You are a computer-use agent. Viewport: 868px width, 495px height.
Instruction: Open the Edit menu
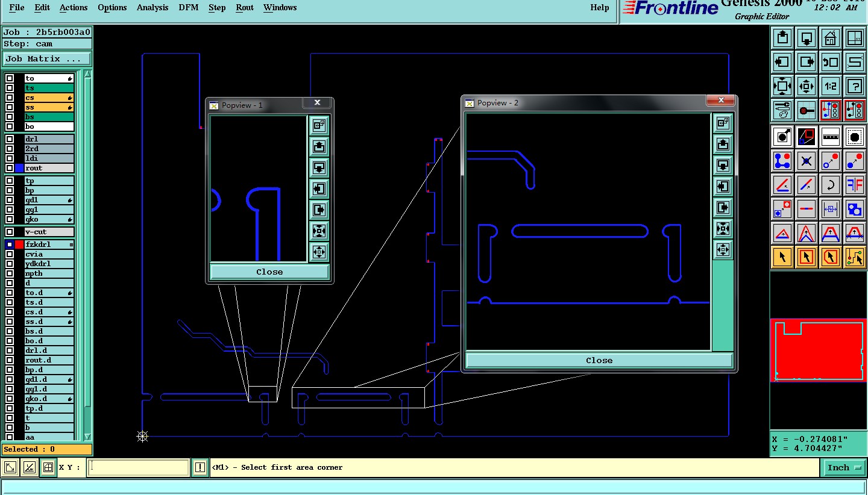coord(42,7)
